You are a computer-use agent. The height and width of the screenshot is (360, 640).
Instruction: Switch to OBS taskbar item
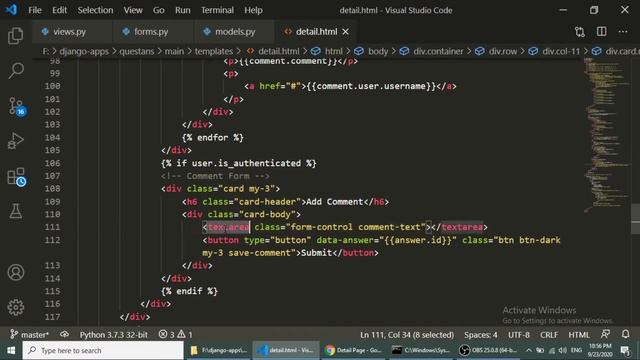coord(488,351)
